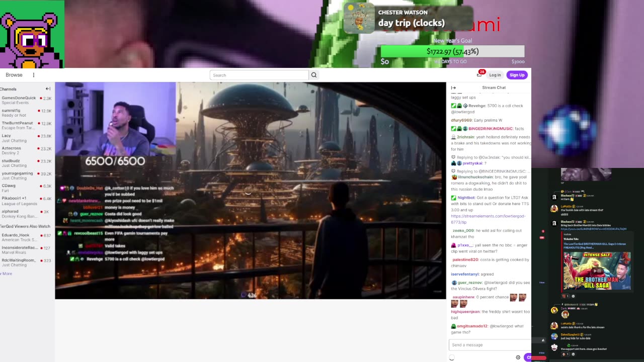Click BINGEDRINKINGMUSIC username in chat
Viewport: 644px width, 362px height.
coord(490,129)
